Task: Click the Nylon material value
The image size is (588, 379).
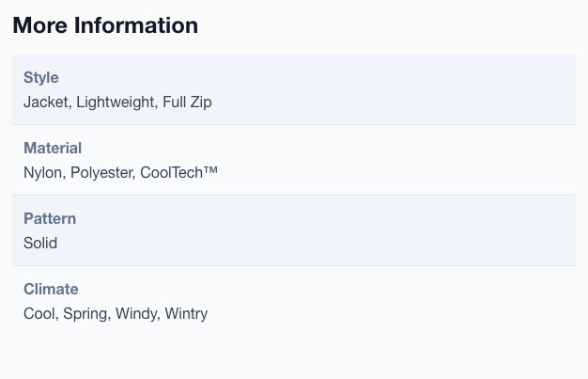Action: (x=43, y=173)
